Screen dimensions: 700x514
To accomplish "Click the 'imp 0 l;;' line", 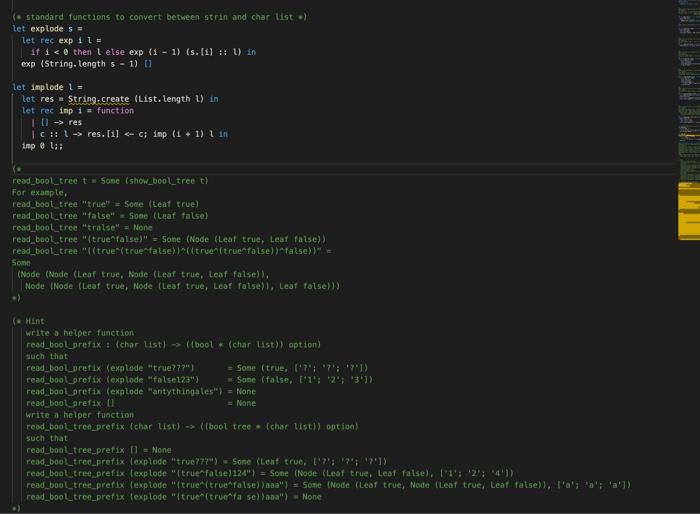I will click(x=42, y=146).
